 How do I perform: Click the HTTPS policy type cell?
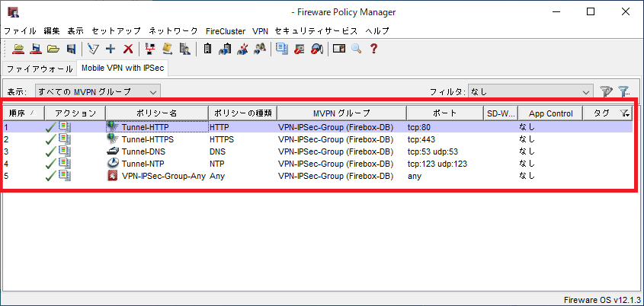click(x=221, y=139)
